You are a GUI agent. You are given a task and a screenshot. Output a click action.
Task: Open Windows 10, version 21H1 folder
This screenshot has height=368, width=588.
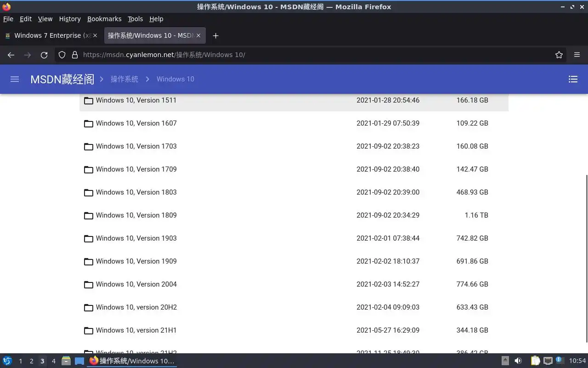pos(136,330)
